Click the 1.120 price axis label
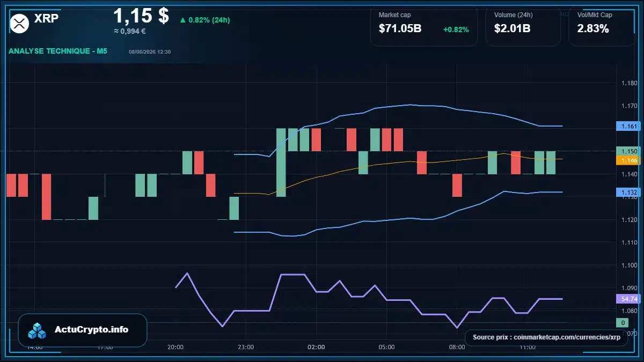Screen dimensions: 644x362 tap(628, 220)
